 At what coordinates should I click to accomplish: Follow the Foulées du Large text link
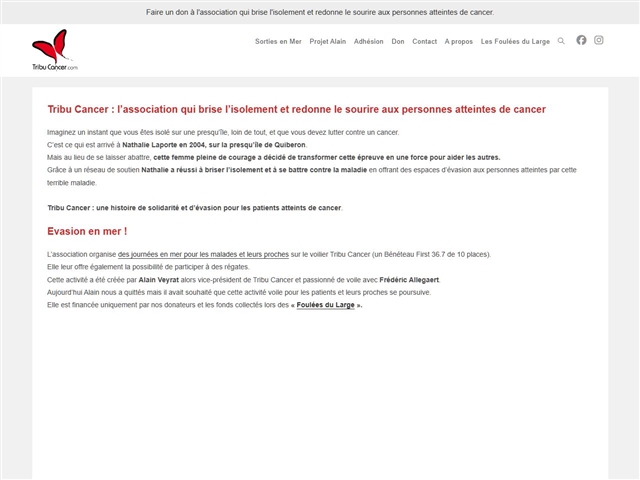325,305
